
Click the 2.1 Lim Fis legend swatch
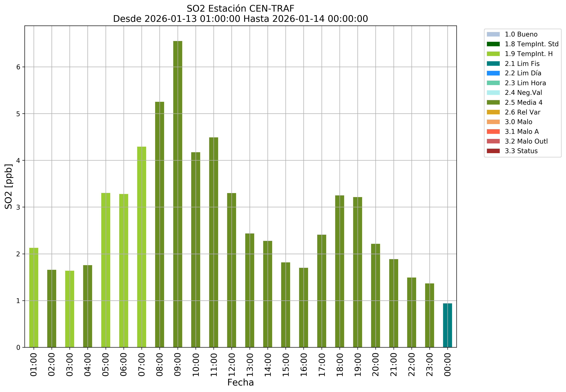coord(493,64)
